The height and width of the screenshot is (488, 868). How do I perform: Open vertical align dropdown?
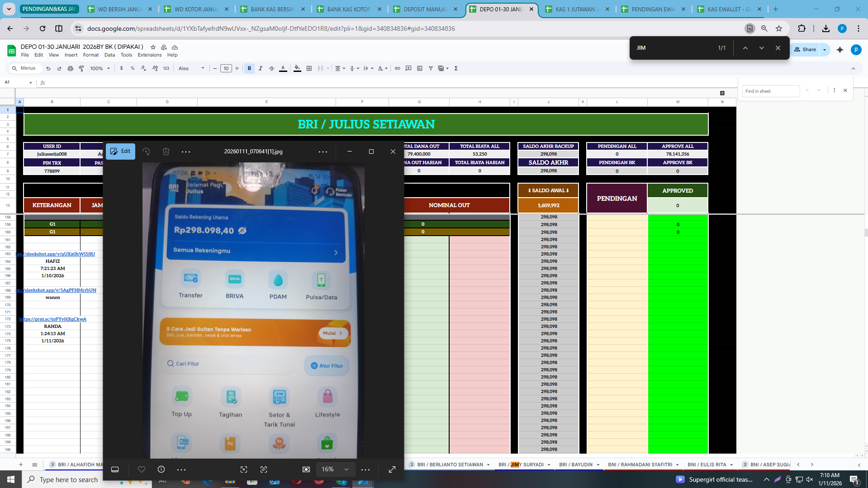click(x=355, y=68)
